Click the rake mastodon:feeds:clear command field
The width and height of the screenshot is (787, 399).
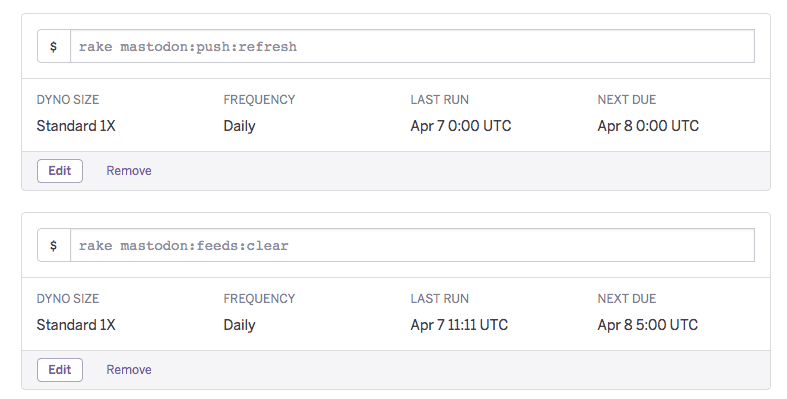412,245
